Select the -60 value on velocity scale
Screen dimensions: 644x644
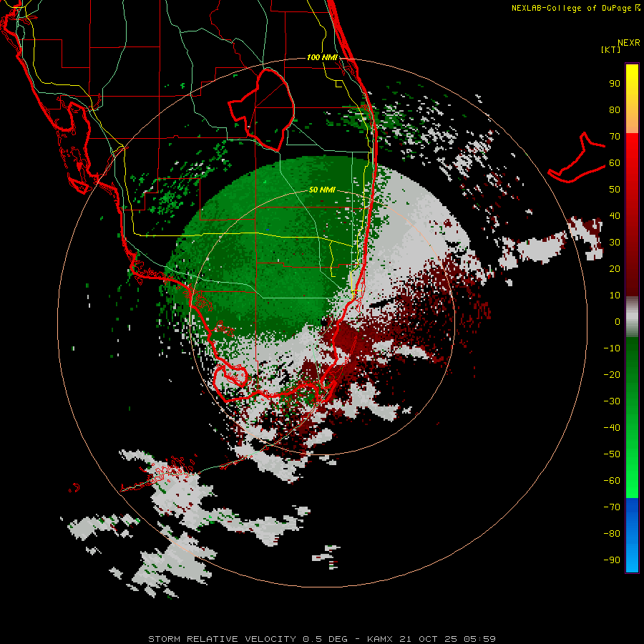(x=612, y=481)
